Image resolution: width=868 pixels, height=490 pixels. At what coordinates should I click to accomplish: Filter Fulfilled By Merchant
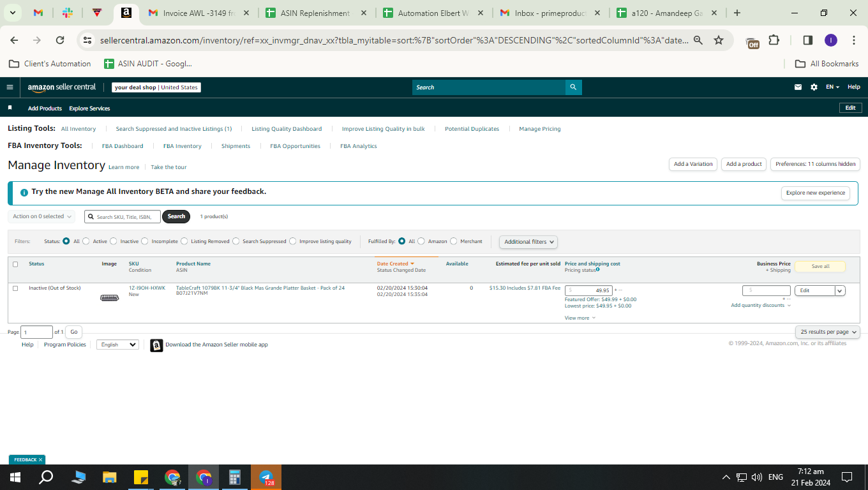coord(454,241)
